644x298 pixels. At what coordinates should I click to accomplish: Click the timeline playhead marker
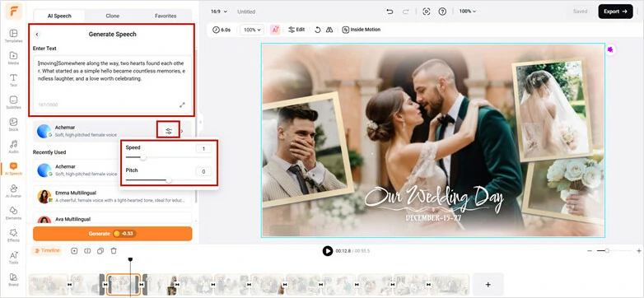point(131,259)
